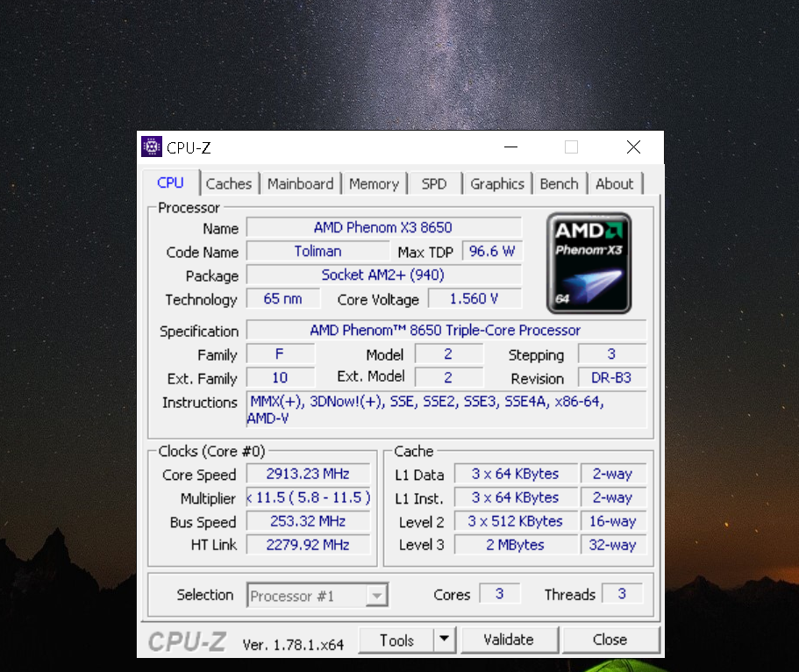Click the Revision value 'DR-B3'
This screenshot has width=799, height=672.
(611, 378)
